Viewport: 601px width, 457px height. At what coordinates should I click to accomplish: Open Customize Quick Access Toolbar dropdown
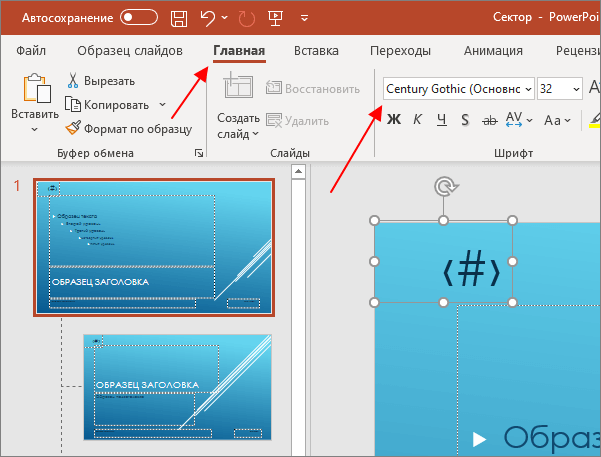(x=304, y=18)
